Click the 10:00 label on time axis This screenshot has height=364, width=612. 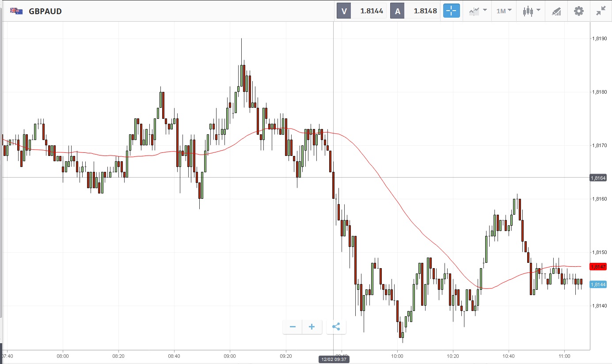coord(397,356)
